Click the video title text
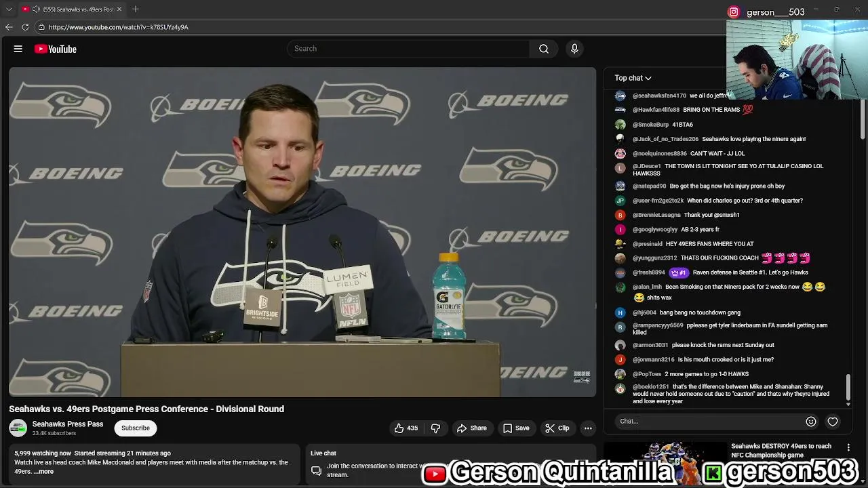 (146, 409)
